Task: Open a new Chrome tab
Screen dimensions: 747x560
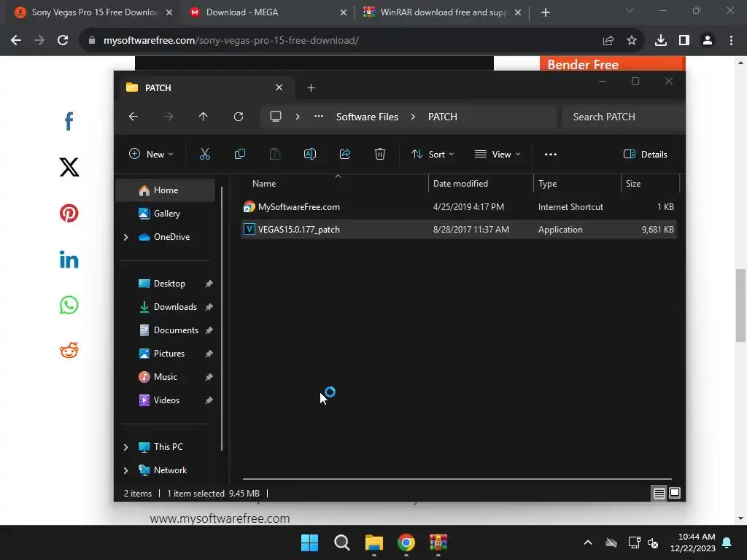Action: 546,12
